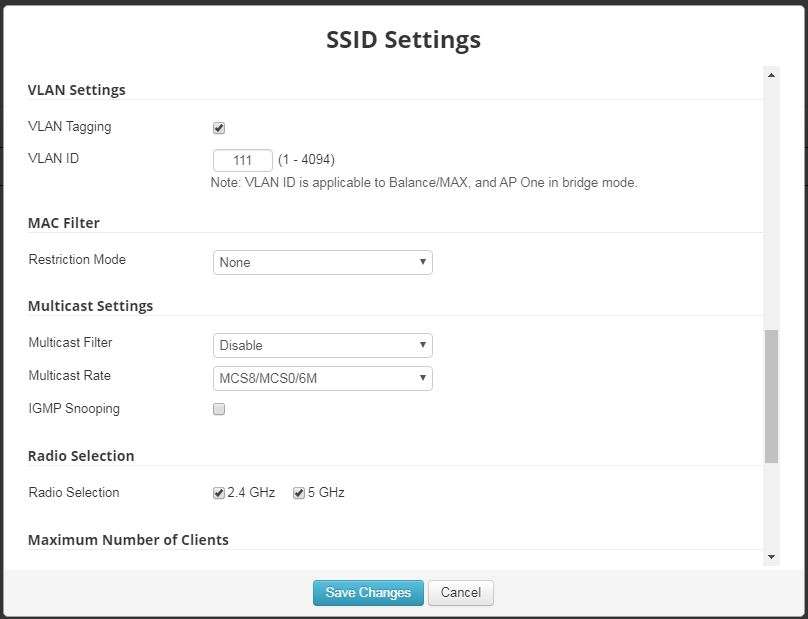Screen dimensions: 808x619
Task: Open the Multicast Rate dropdown
Action: pyautogui.click(x=320, y=378)
